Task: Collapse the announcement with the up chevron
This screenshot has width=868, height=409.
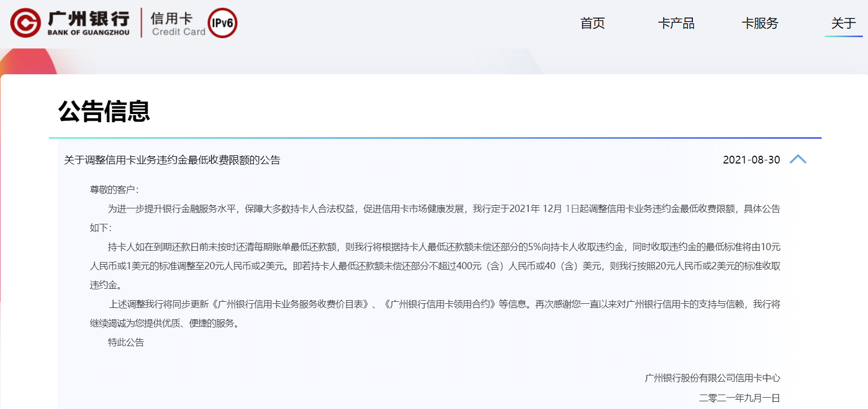Action: click(x=798, y=159)
